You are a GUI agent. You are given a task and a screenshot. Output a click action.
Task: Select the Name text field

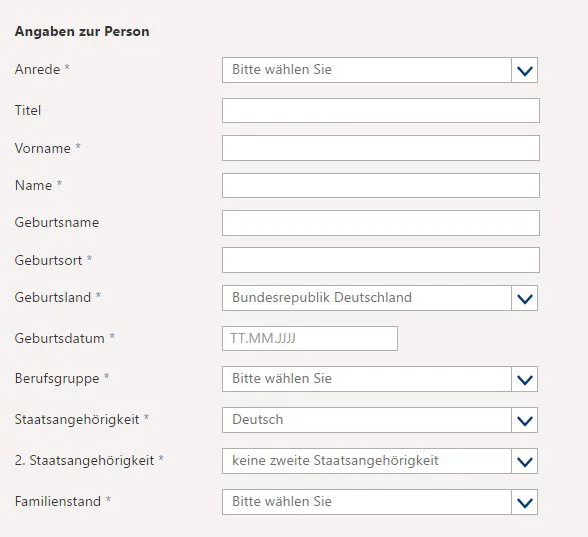click(x=381, y=185)
